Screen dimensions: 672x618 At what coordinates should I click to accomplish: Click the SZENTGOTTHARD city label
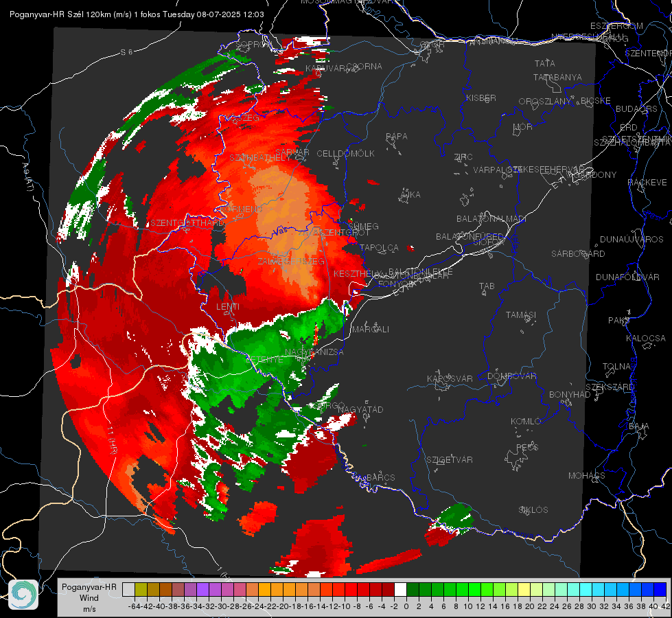(187, 222)
